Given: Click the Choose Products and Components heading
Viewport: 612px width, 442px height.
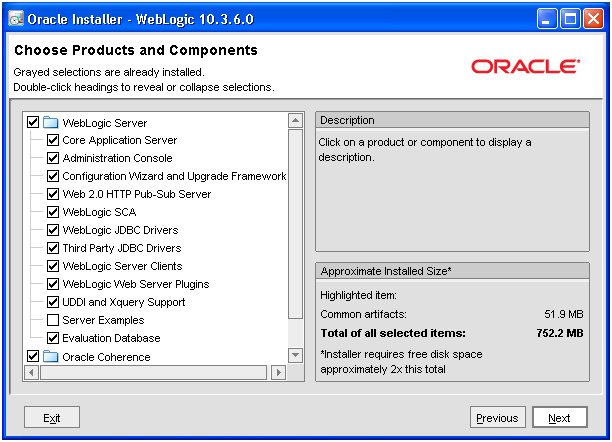Looking at the screenshot, I should tap(136, 50).
